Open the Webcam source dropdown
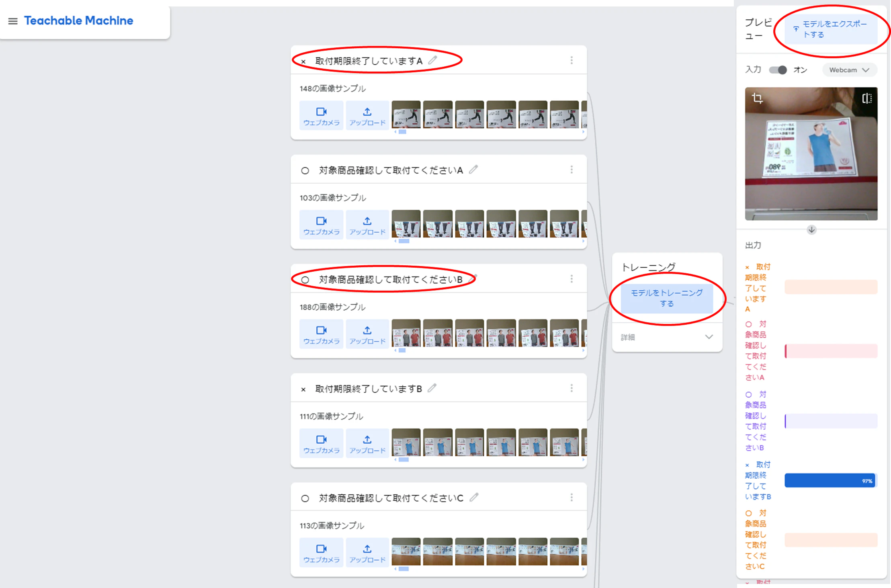The image size is (891, 588). point(849,70)
